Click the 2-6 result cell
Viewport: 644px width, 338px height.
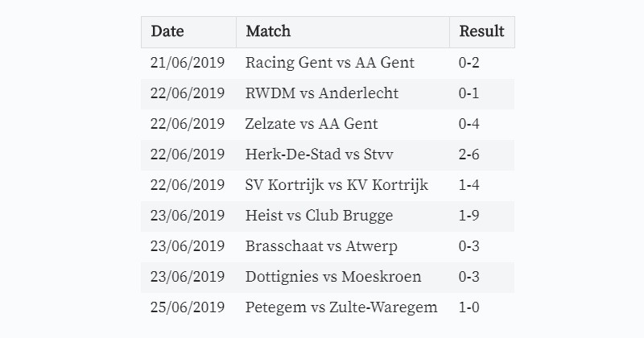click(481, 155)
